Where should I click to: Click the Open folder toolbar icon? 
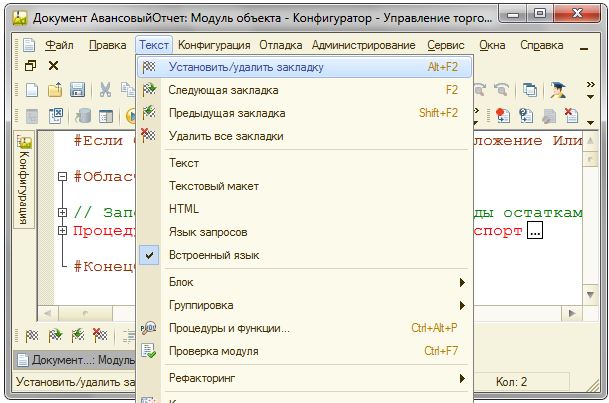(x=54, y=91)
